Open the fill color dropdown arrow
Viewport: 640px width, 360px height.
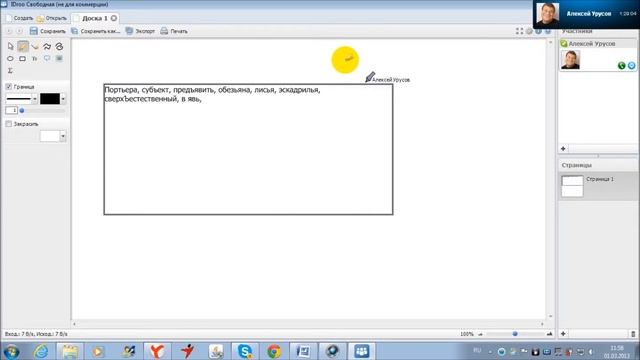point(63,136)
